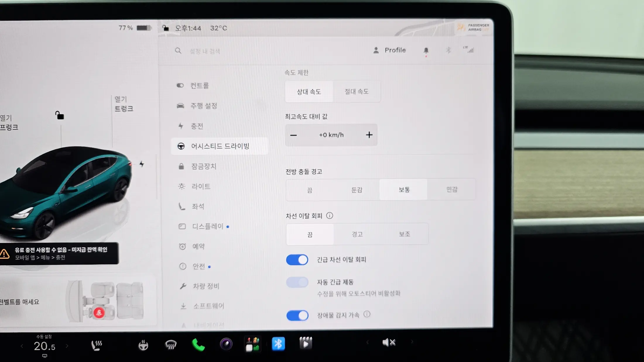644x362 pixels.
Task: Set 차선 이탈 회피 to 경고
Action: point(357,234)
